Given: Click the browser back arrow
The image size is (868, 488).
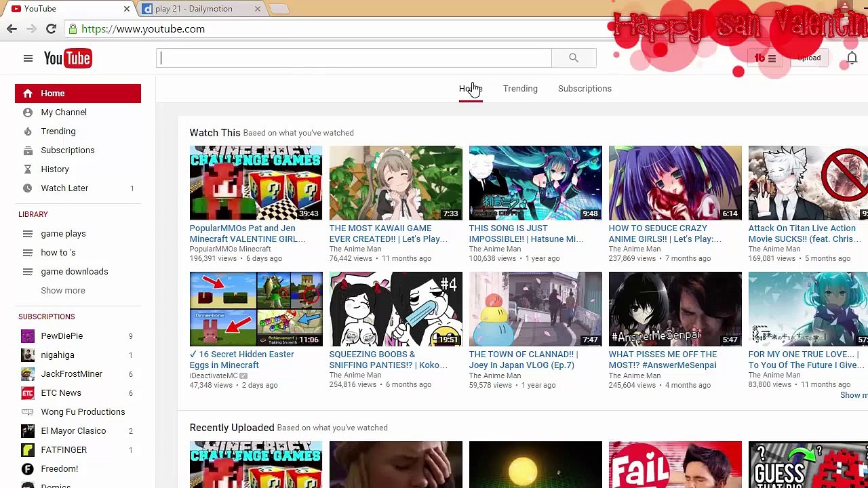Looking at the screenshot, I should tap(12, 28).
